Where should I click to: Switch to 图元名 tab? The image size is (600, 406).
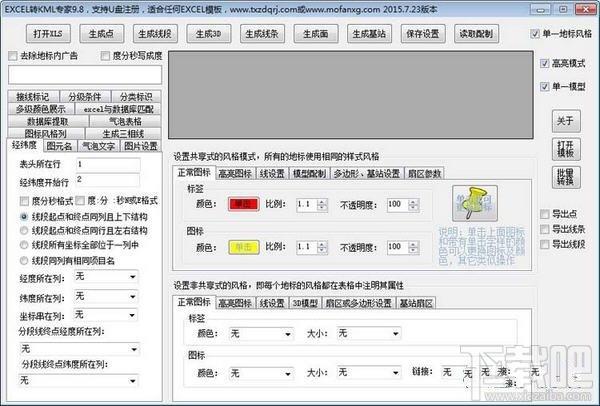[59, 146]
